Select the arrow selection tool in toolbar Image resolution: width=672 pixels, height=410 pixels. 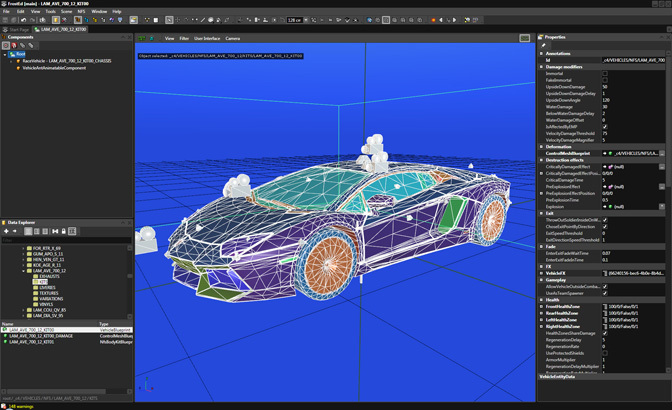169,20
